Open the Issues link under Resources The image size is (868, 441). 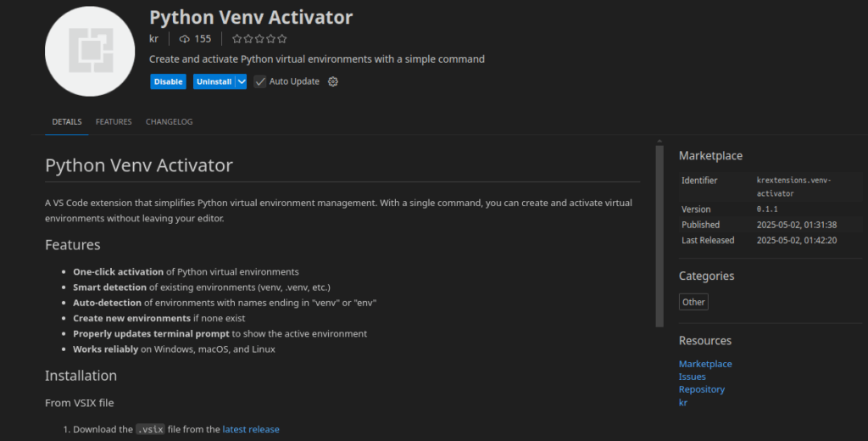coord(692,377)
